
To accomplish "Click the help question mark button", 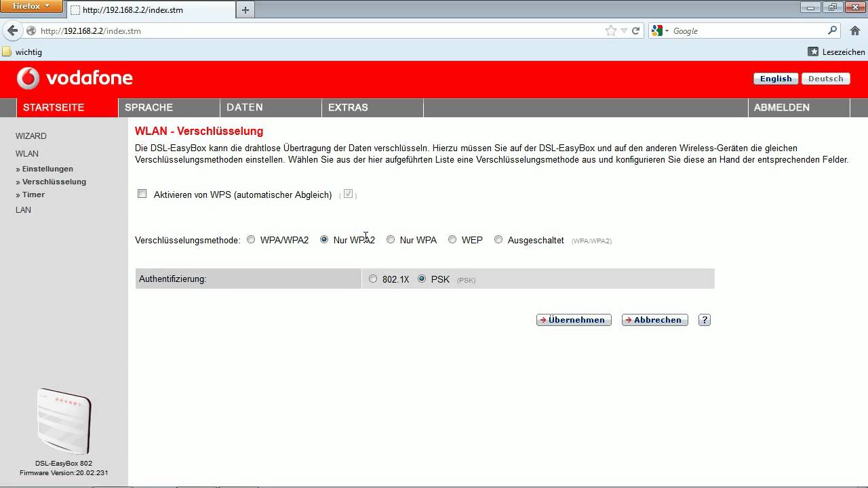I will pos(705,320).
